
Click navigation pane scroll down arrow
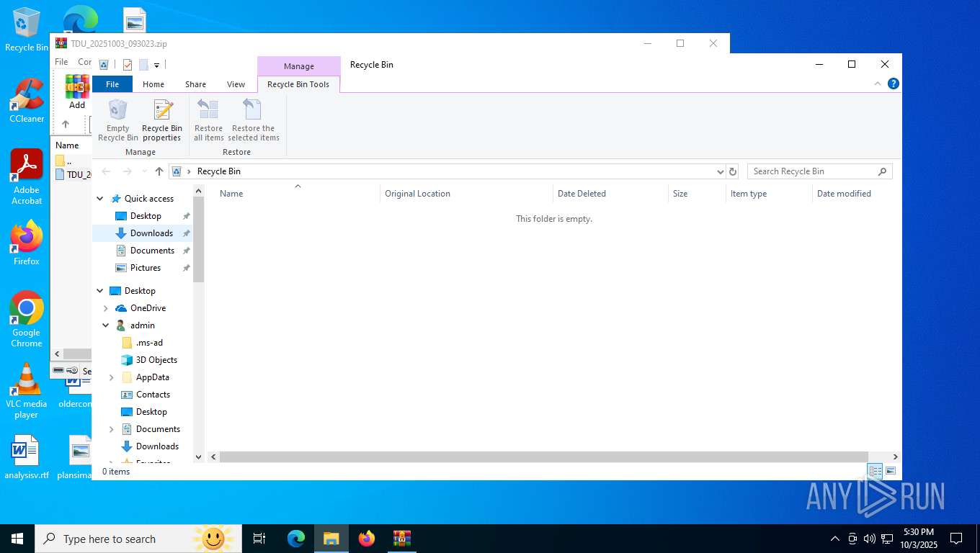pos(199,457)
